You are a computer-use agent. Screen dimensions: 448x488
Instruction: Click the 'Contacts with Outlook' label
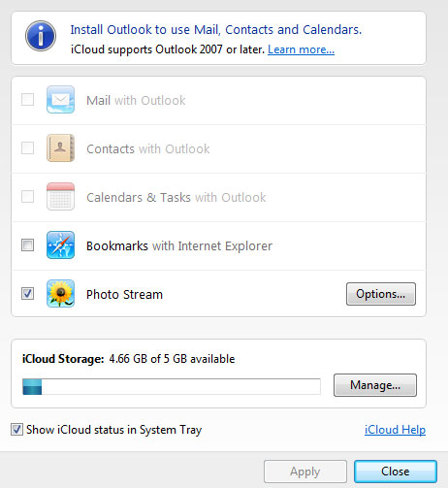[x=148, y=148]
